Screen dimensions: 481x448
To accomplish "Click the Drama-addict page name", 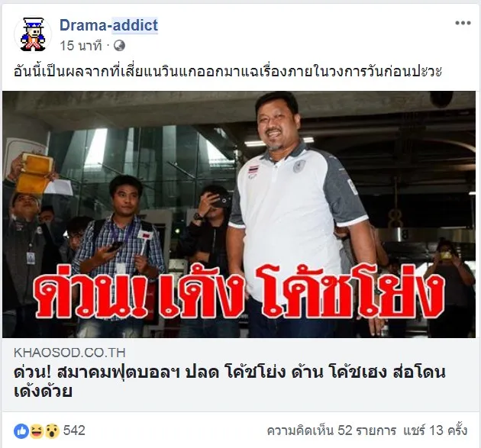I will pos(108,25).
